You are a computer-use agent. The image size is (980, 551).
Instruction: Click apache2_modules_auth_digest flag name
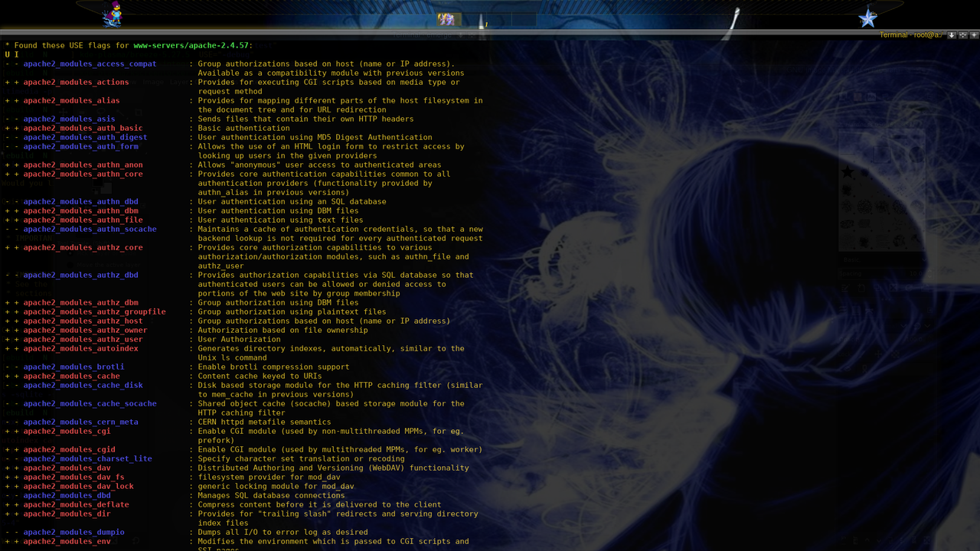click(85, 138)
